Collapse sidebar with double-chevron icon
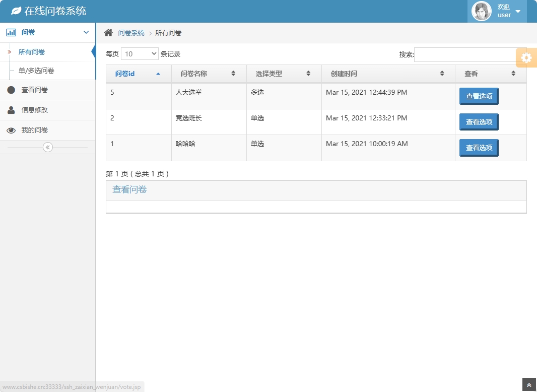This screenshot has width=537, height=392. [48, 147]
